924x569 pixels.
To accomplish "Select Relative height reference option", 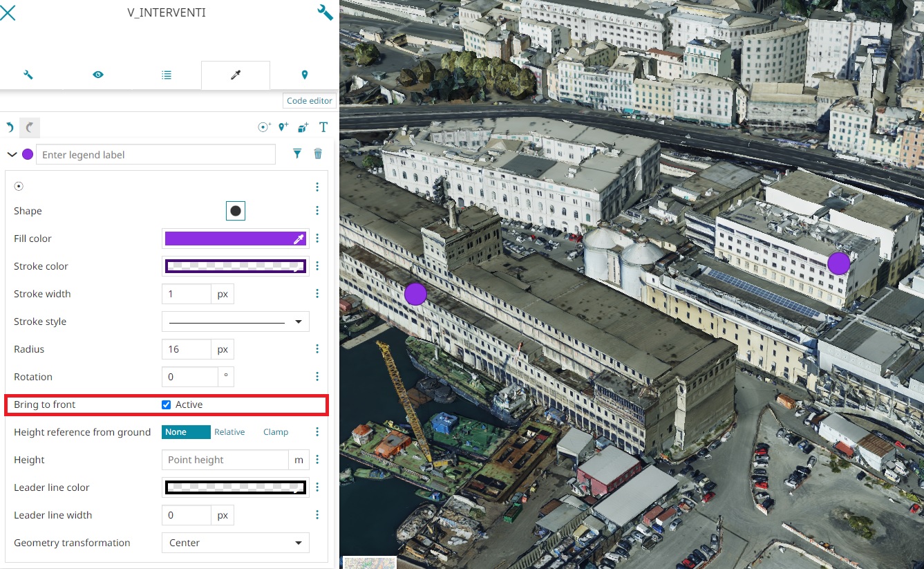I will [x=229, y=432].
